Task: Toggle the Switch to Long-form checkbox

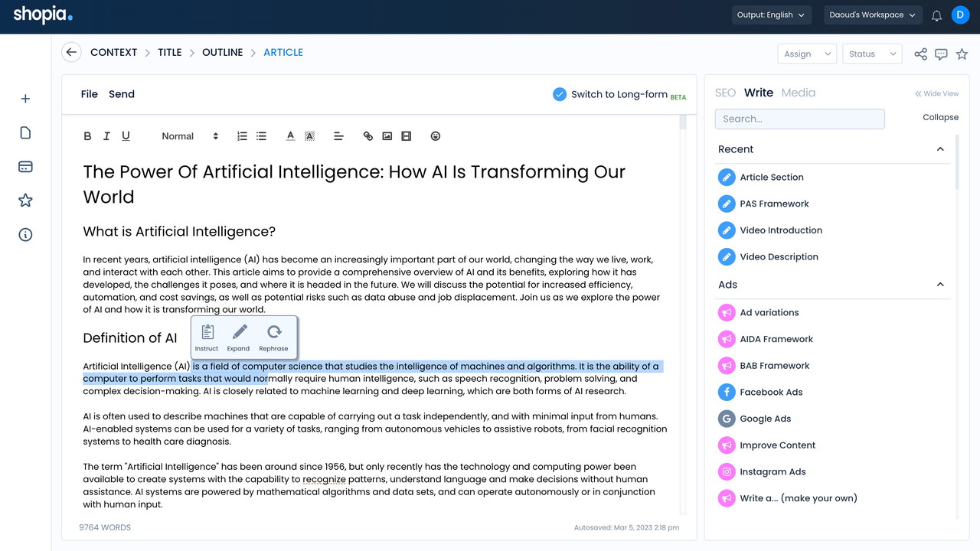Action: click(560, 94)
